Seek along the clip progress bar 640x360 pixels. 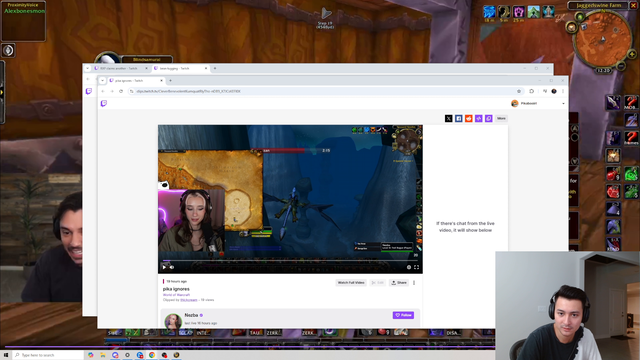point(290,260)
